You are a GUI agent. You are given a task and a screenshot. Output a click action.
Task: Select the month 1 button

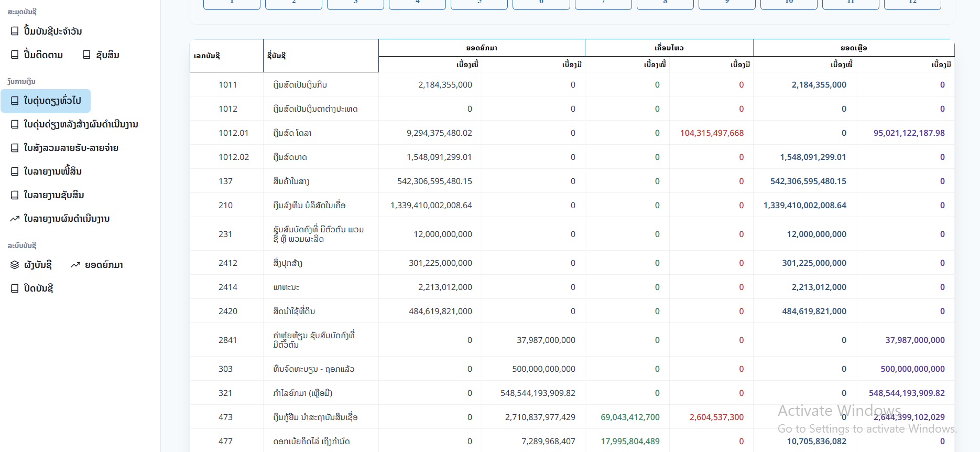[232, 3]
